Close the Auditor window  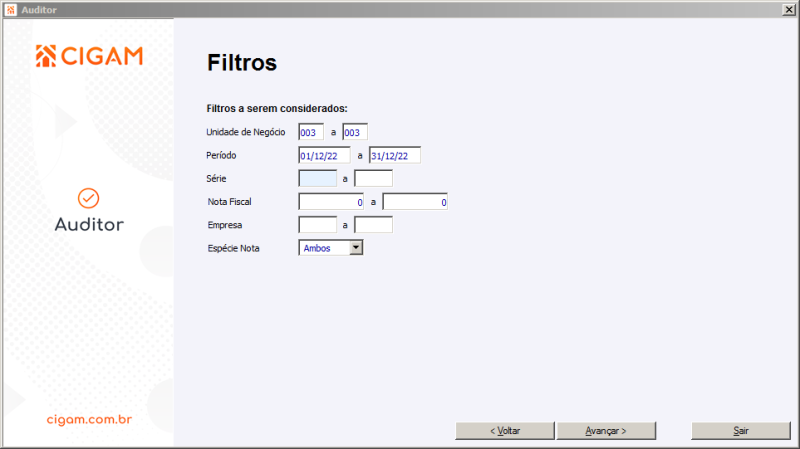tap(788, 10)
